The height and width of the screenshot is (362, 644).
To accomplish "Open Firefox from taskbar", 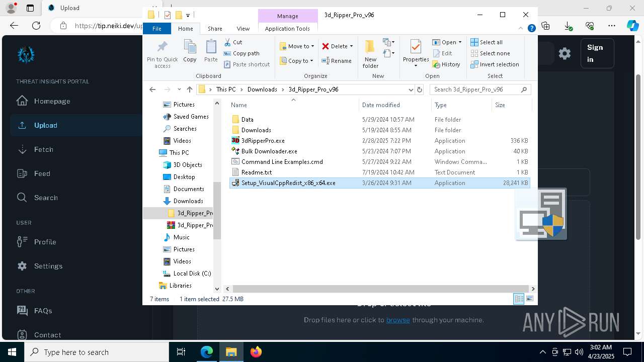I will tap(256, 352).
